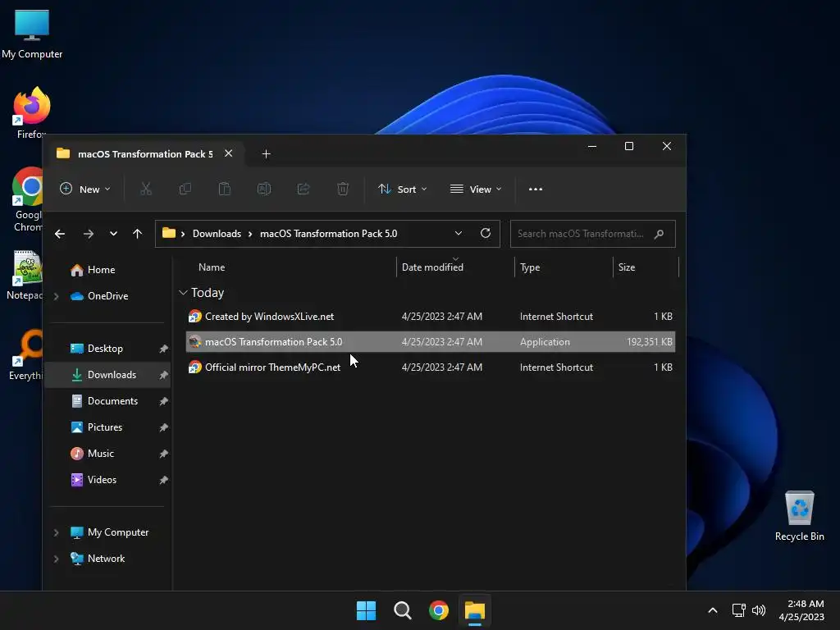Viewport: 840px width, 630px height.
Task: Sort by the Size column header
Action: coord(626,267)
